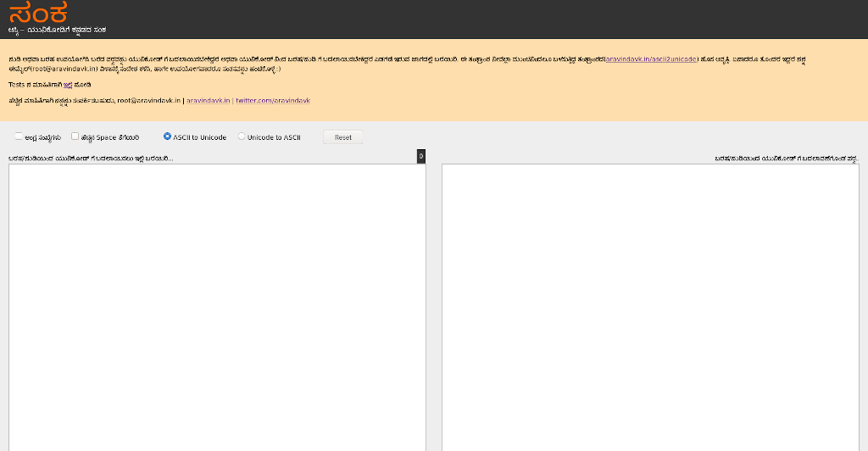Tick the first checkbox beside ಅಂಕ ಸಂಖ್ಯೆಗಳು
This screenshot has width=868, height=451.
click(19, 136)
